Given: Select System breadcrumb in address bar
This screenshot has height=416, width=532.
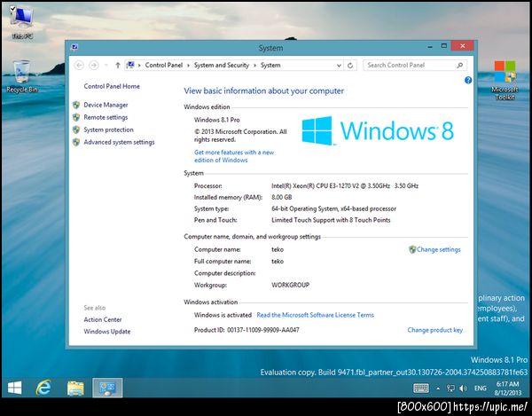Looking at the screenshot, I should tap(270, 65).
